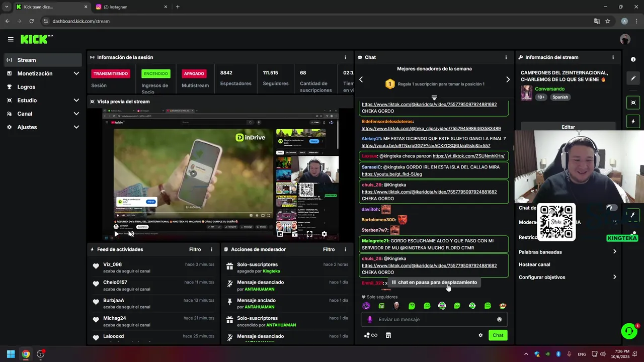Open Logros in the sidebar
Screen dimensions: 644x362
tap(42, 87)
